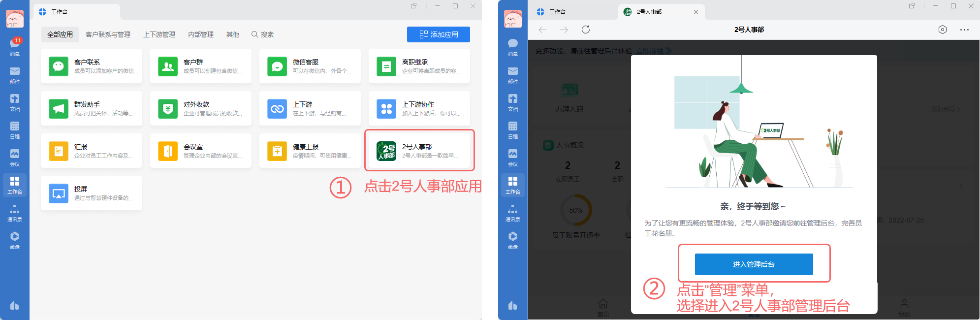980x320 pixels.
Task: Open the 对外收款 app card
Action: 201,108
